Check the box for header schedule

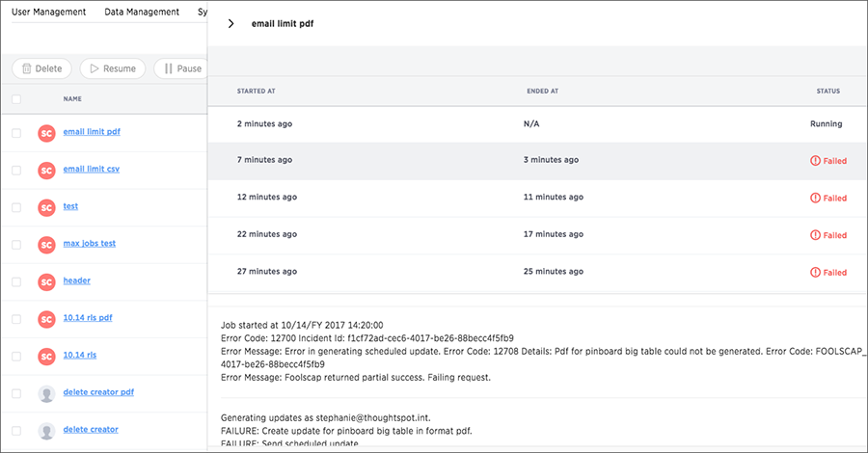16,282
